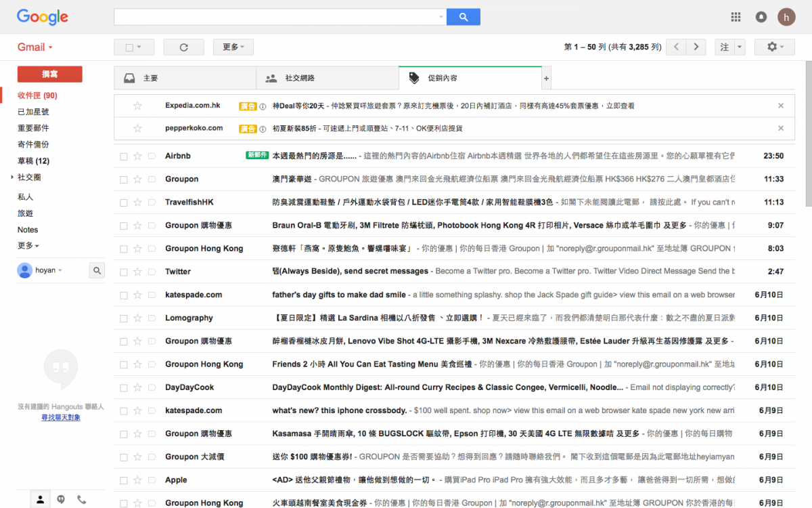Open the Hangouts phone calls icon
The width and height of the screenshot is (812, 508).
click(81, 500)
